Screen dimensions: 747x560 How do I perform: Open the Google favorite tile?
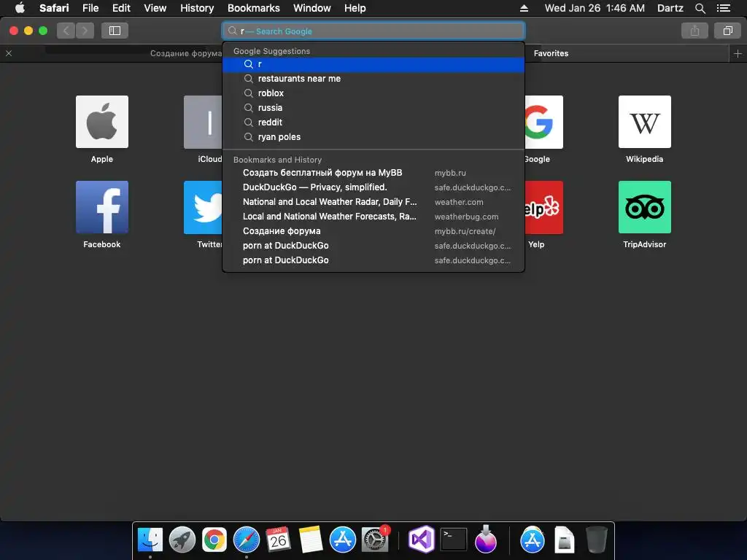543,122
